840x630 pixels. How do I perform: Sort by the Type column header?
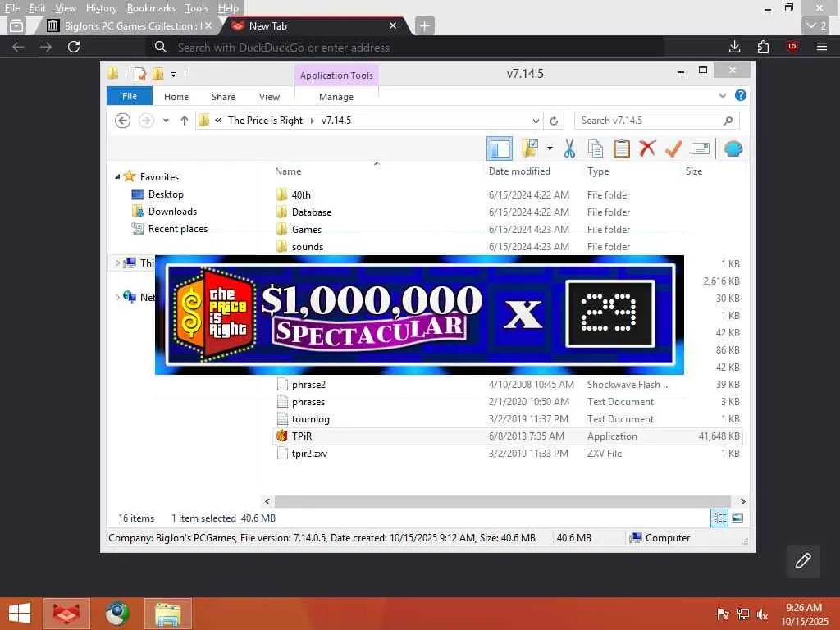tap(598, 171)
